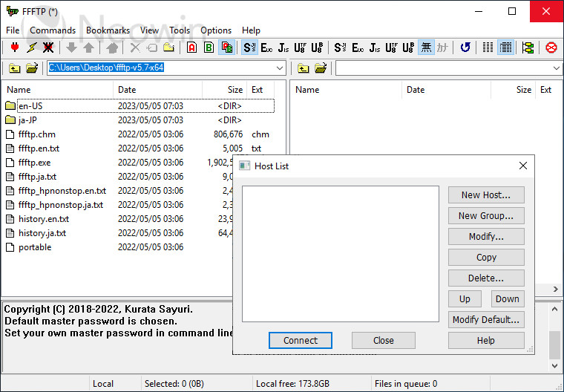Click second-group Shift-JIS Kanji code icon
Screen dimensions: 564x392
click(x=340, y=48)
